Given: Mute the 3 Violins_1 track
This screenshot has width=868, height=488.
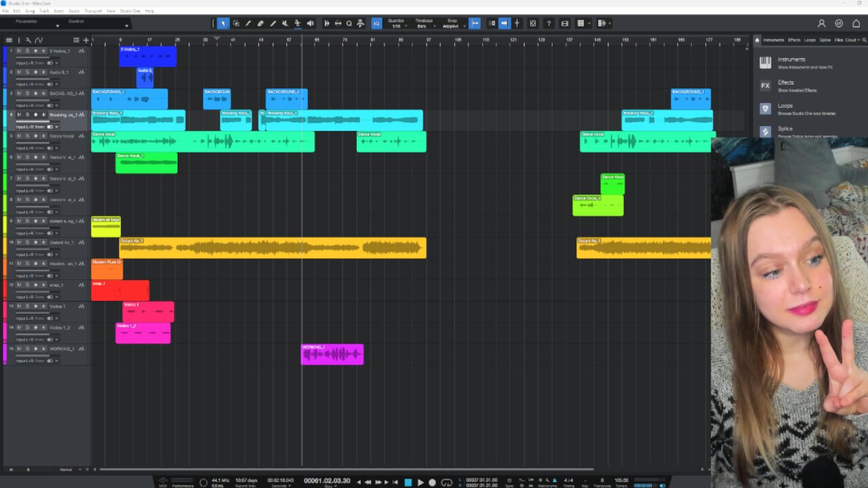Looking at the screenshot, I should (19, 51).
